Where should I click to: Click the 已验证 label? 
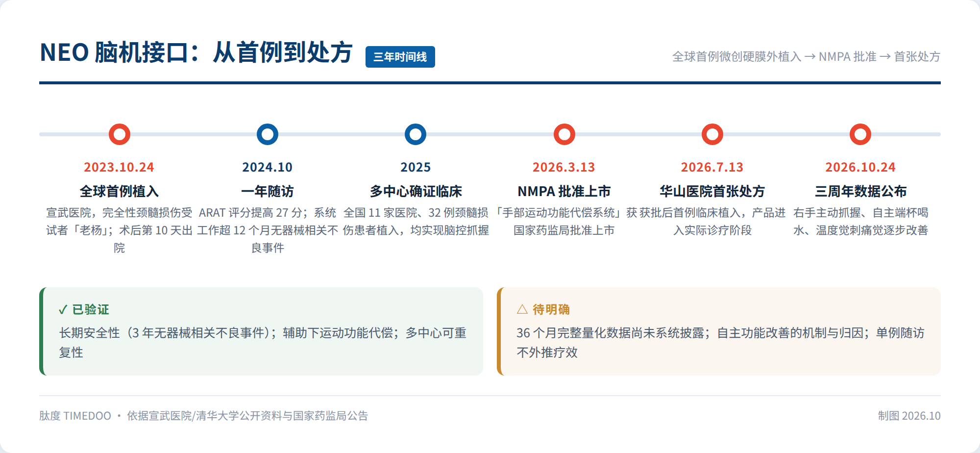coord(91,310)
